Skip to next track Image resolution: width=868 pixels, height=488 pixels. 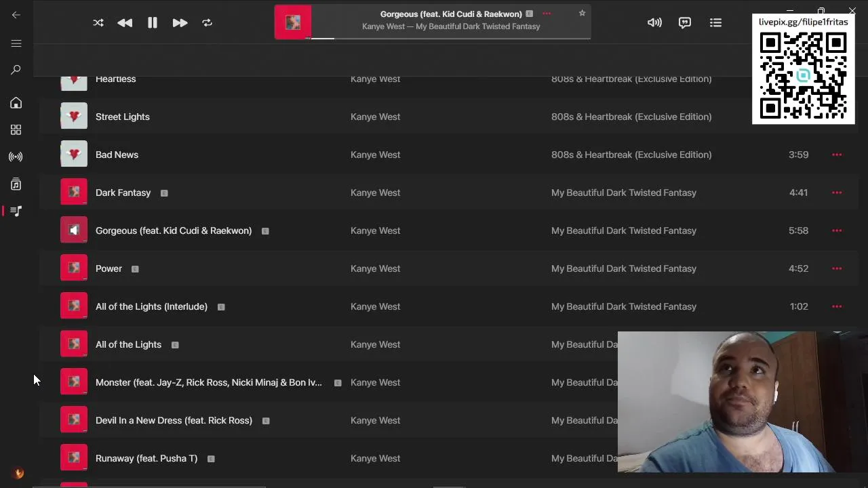point(180,22)
